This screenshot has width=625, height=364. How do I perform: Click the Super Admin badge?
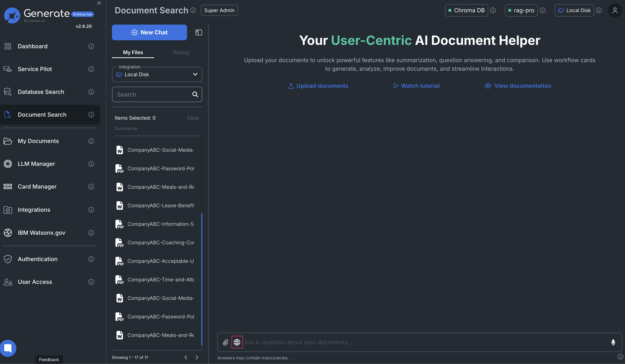(x=219, y=10)
